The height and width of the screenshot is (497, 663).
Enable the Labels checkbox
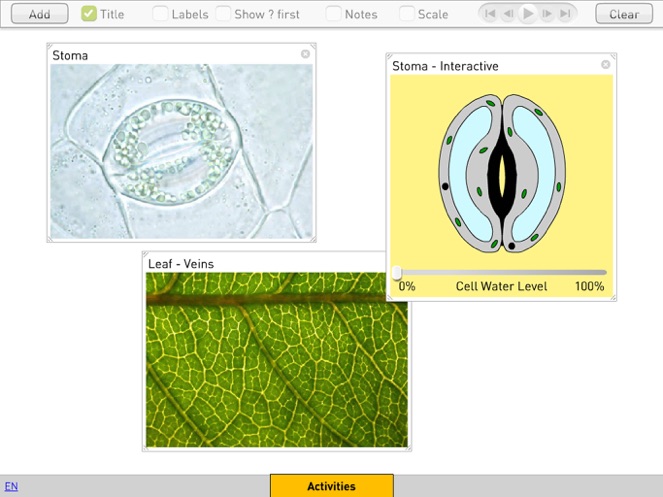160,14
